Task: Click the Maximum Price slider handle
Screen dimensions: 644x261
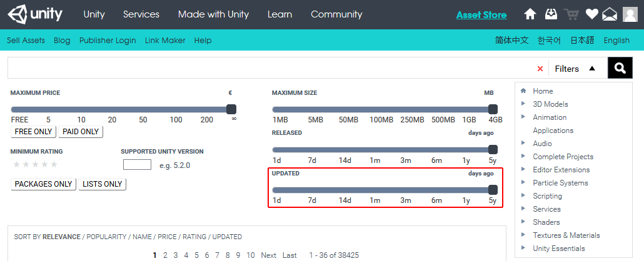Action: [231, 109]
